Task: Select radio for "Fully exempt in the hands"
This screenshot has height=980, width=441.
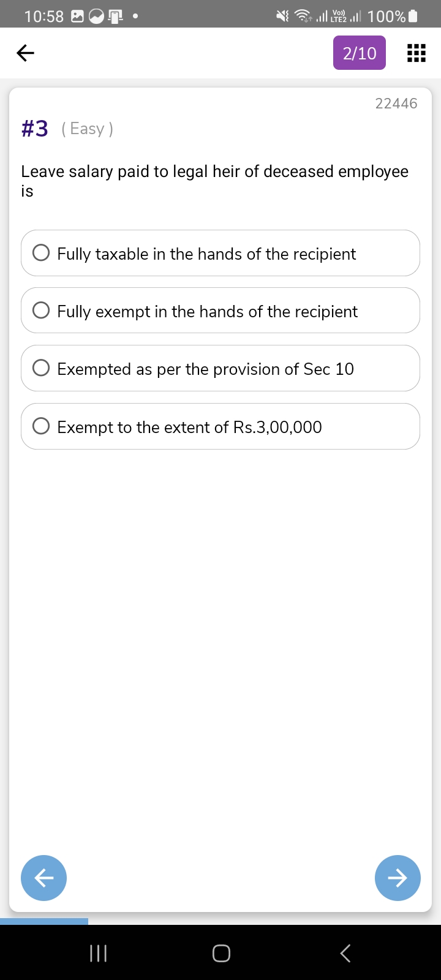Action: pyautogui.click(x=41, y=311)
